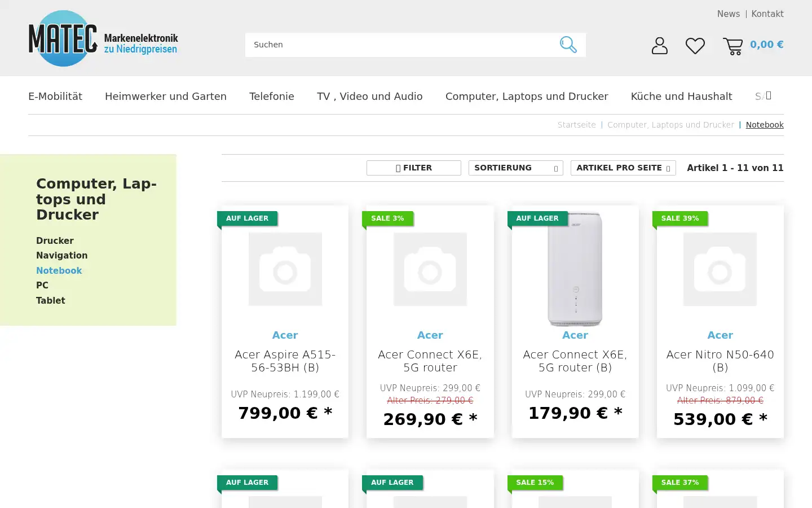Select Tablet in sidebar
Viewport: 812px width, 508px height.
[x=51, y=300]
